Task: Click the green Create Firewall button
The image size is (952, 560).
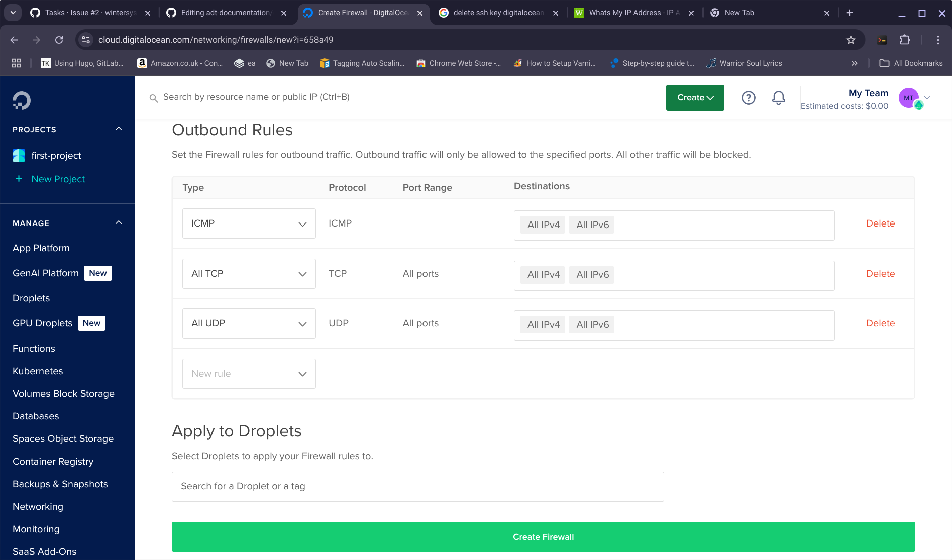Action: click(x=543, y=537)
